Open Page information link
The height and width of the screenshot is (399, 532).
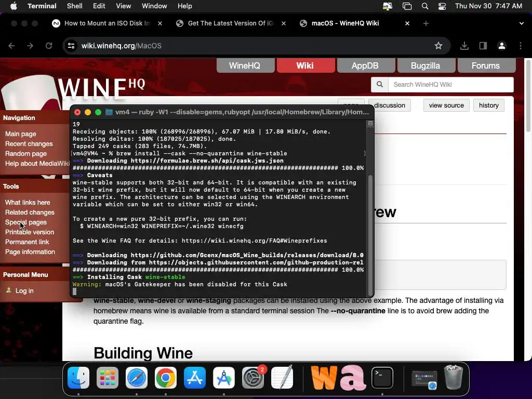[30, 252]
